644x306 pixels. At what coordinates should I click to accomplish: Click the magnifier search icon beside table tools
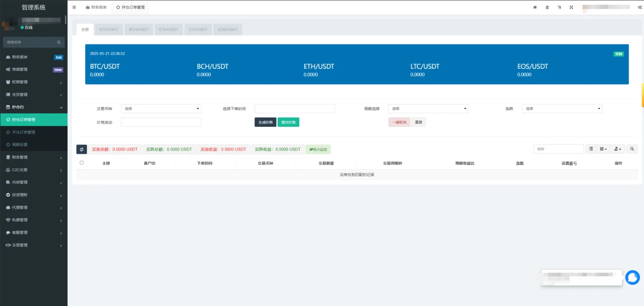pos(632,149)
